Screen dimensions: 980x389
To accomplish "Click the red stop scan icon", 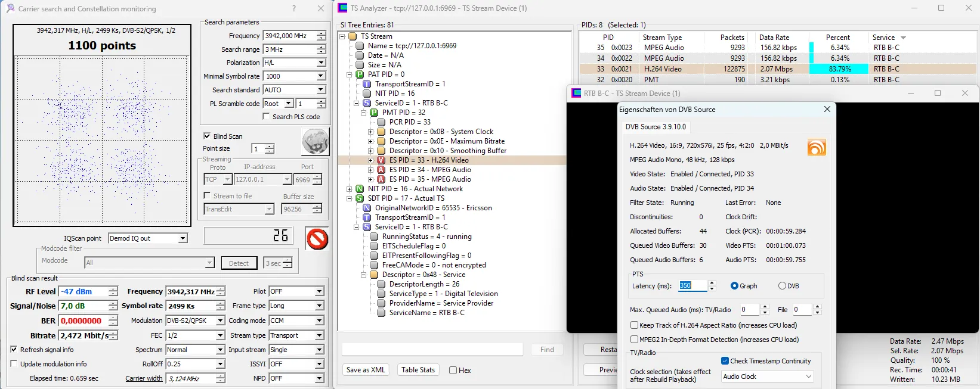I will click(317, 239).
